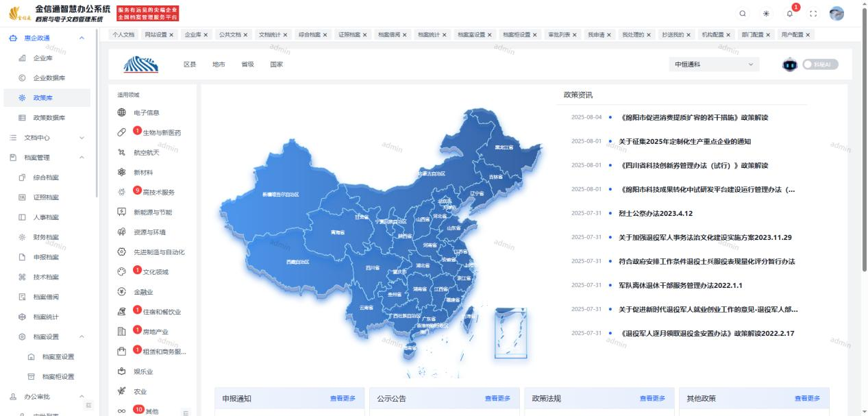
Task: Open 企业数据库 in the sidebar
Action: 49,78
